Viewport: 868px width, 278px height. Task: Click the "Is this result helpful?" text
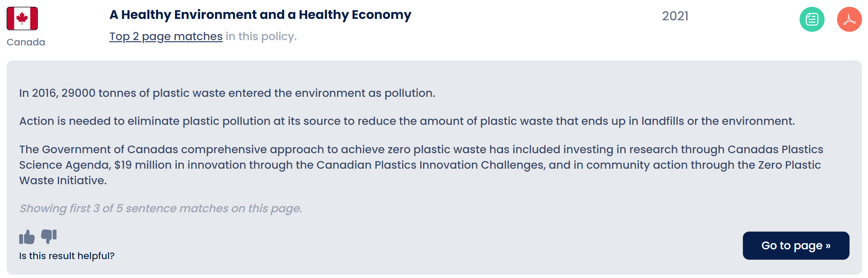67,256
